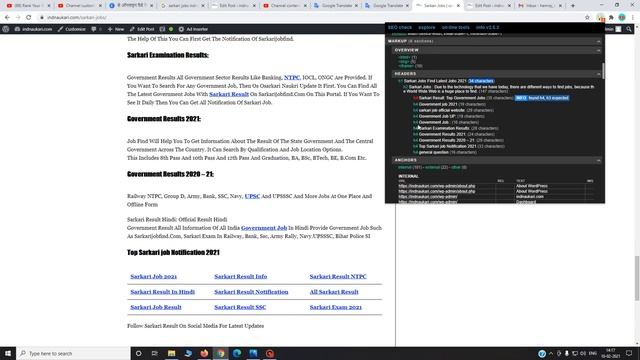Image resolution: width=640 pixels, height=360 pixels.
Task: Open the info v2.0.2 tab in extension
Action: click(487, 27)
